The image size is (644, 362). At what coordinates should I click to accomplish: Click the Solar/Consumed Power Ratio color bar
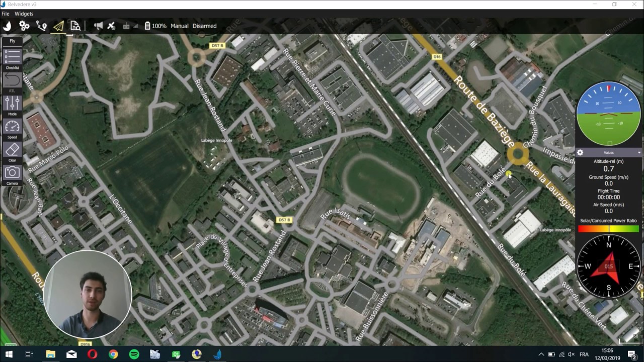click(x=608, y=229)
